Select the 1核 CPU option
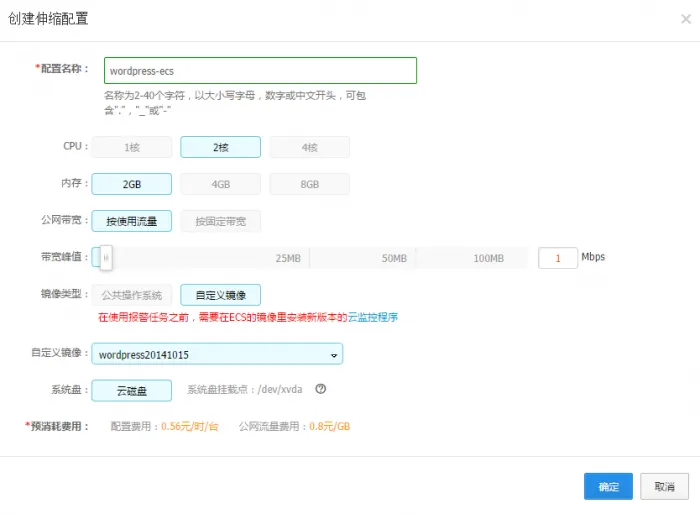700x514 pixels. click(132, 147)
